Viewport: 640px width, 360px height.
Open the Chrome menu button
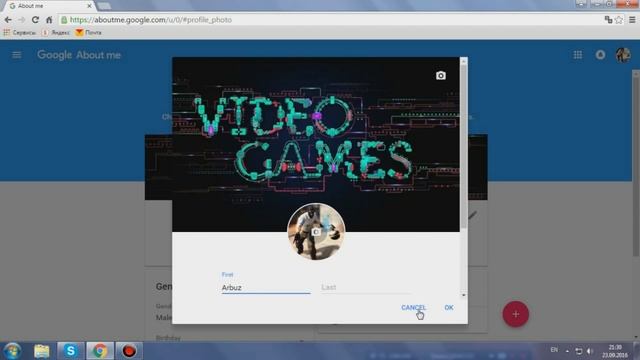pyautogui.click(x=632, y=20)
